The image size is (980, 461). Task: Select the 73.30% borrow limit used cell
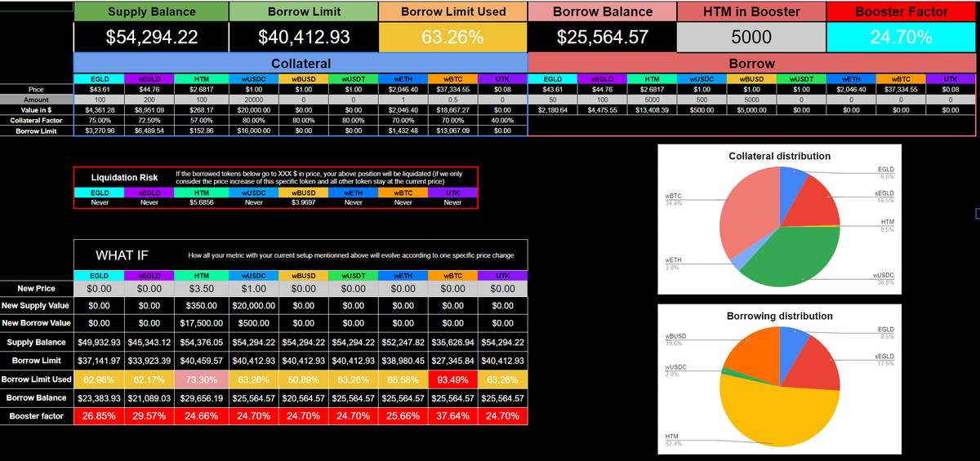pos(200,379)
